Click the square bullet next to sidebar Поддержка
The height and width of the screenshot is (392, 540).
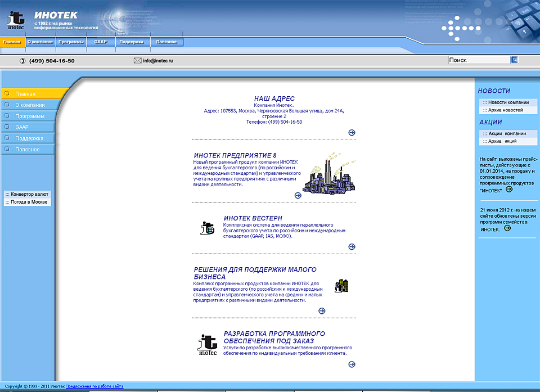[7, 138]
